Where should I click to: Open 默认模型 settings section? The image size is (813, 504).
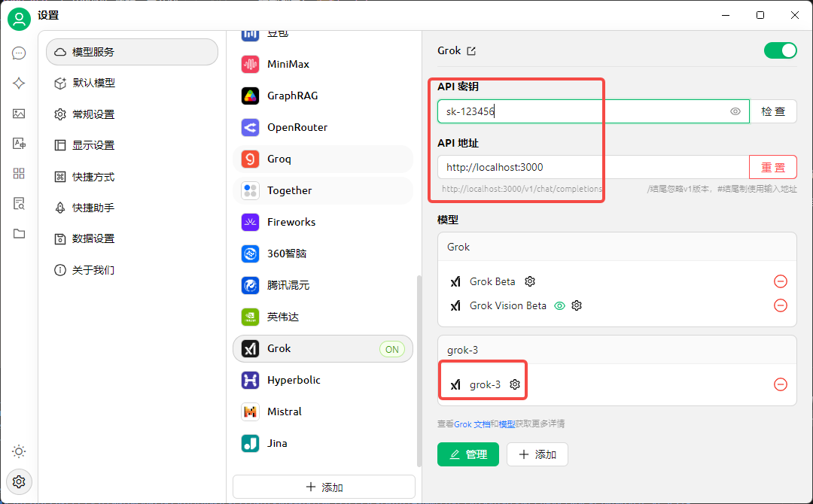click(x=132, y=83)
